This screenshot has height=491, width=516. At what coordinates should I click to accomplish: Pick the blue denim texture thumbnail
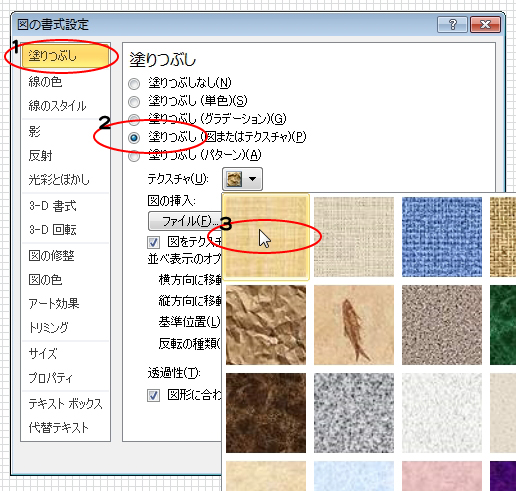pyautogui.click(x=442, y=237)
